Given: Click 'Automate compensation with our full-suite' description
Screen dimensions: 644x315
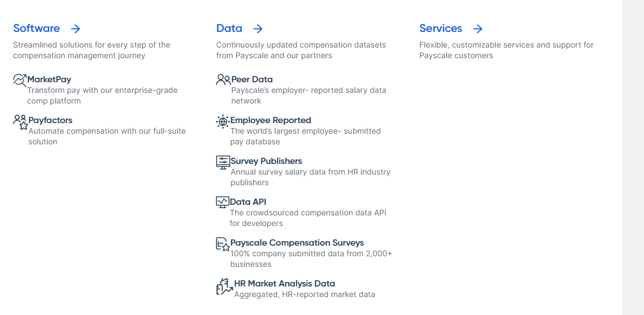Looking at the screenshot, I should coord(107,131).
